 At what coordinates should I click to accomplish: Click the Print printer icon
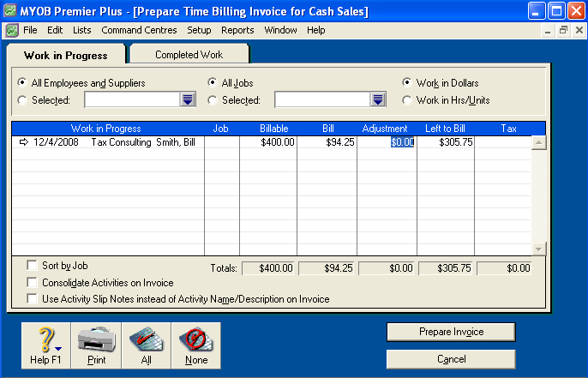pos(96,345)
